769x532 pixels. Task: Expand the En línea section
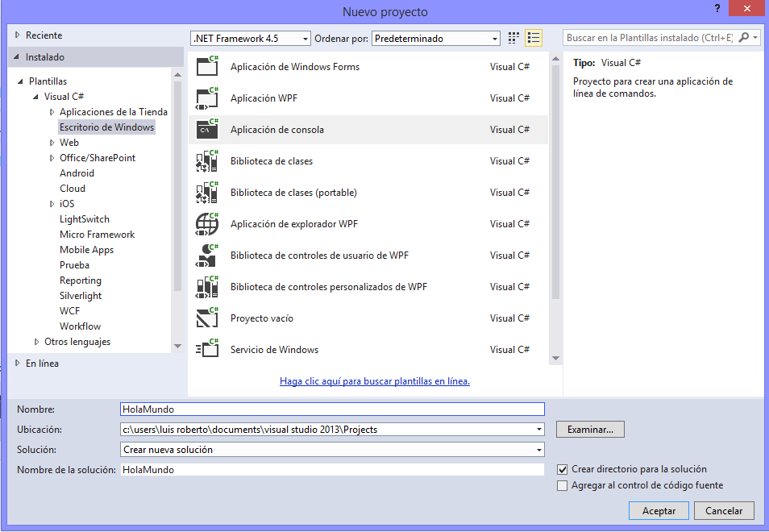coord(19,364)
